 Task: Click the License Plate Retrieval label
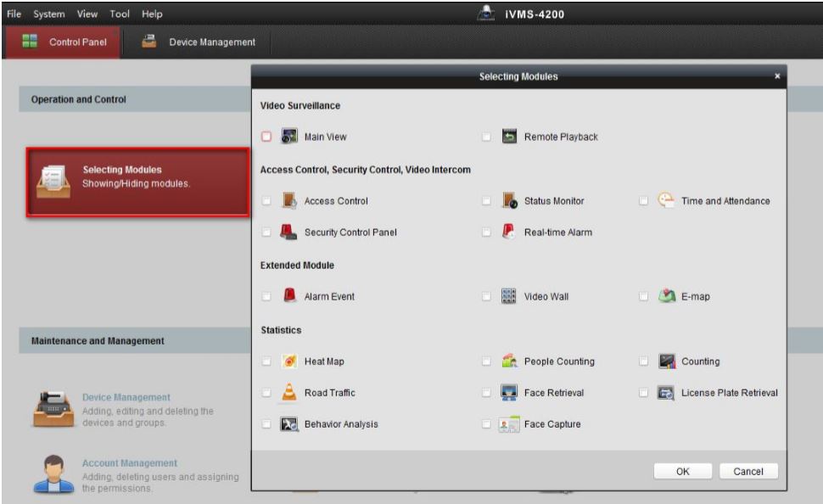click(x=730, y=393)
